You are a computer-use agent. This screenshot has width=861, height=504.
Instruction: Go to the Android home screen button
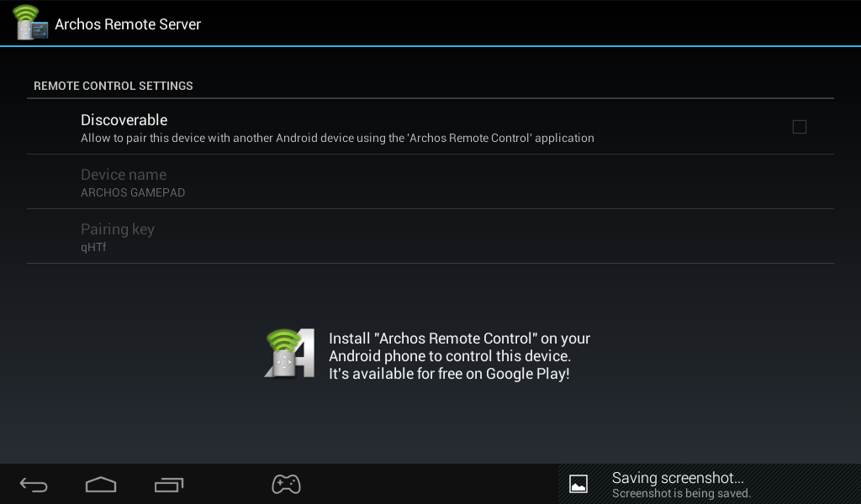(101, 485)
